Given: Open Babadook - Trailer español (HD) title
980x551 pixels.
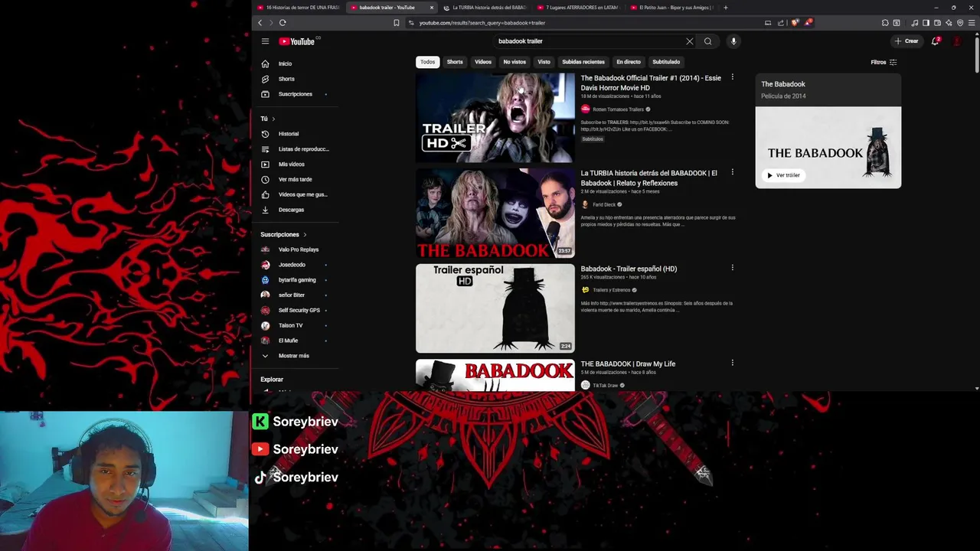Looking at the screenshot, I should tap(629, 269).
